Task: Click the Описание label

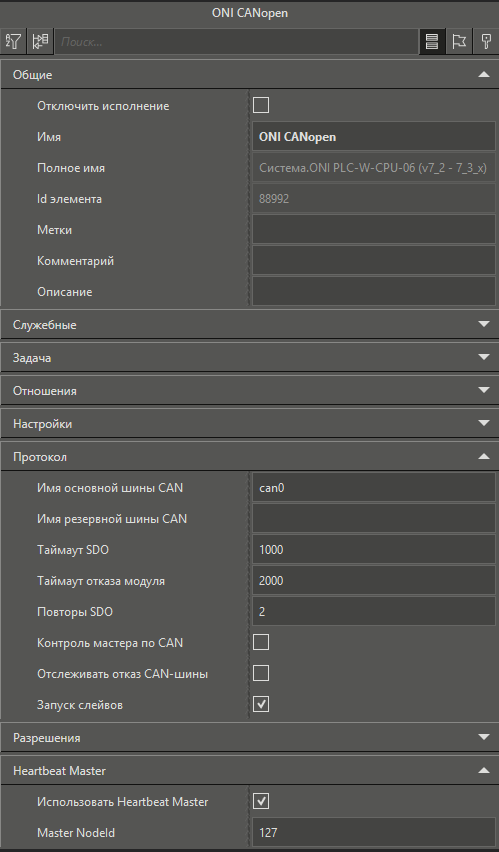Action: pyautogui.click(x=64, y=292)
